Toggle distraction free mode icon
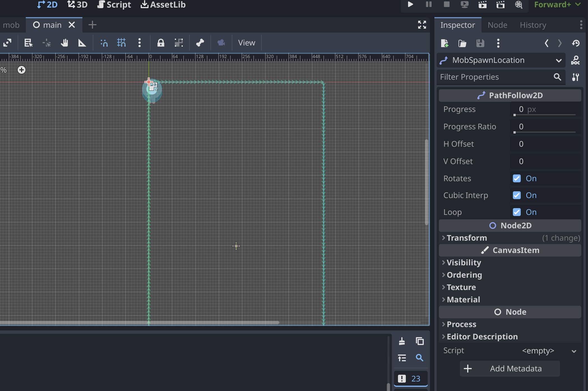This screenshot has width=588, height=391. 422,25
